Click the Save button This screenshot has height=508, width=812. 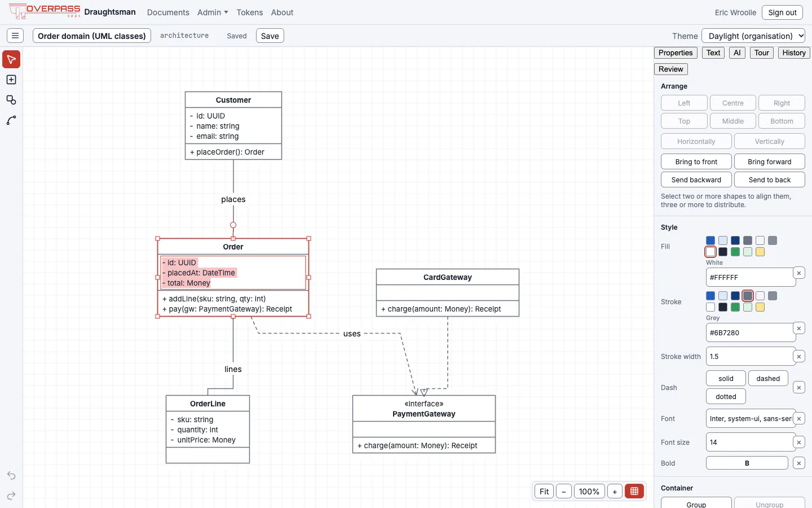(270, 36)
